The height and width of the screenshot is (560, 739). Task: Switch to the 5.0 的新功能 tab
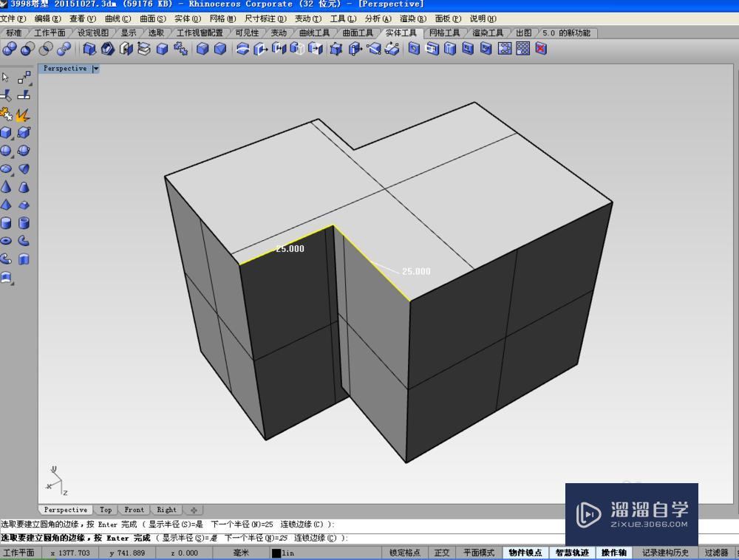tap(566, 33)
